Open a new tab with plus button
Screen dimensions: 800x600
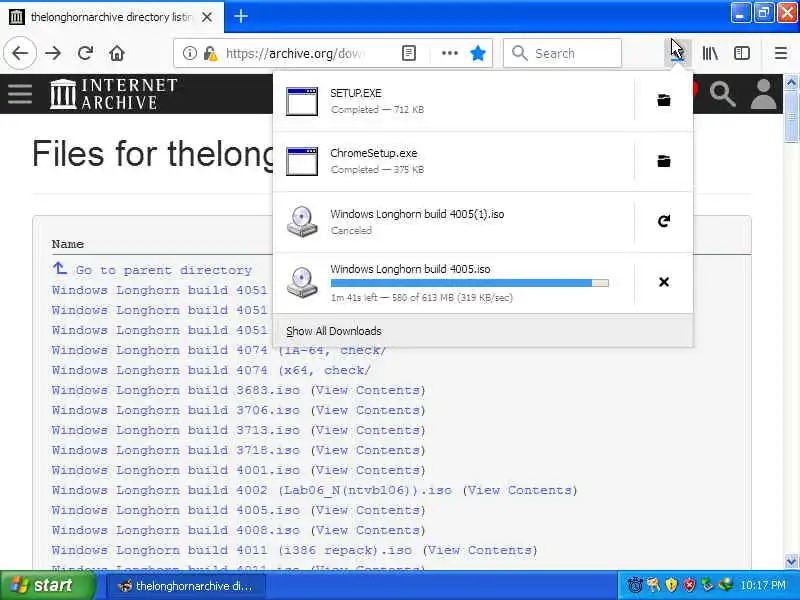point(241,16)
